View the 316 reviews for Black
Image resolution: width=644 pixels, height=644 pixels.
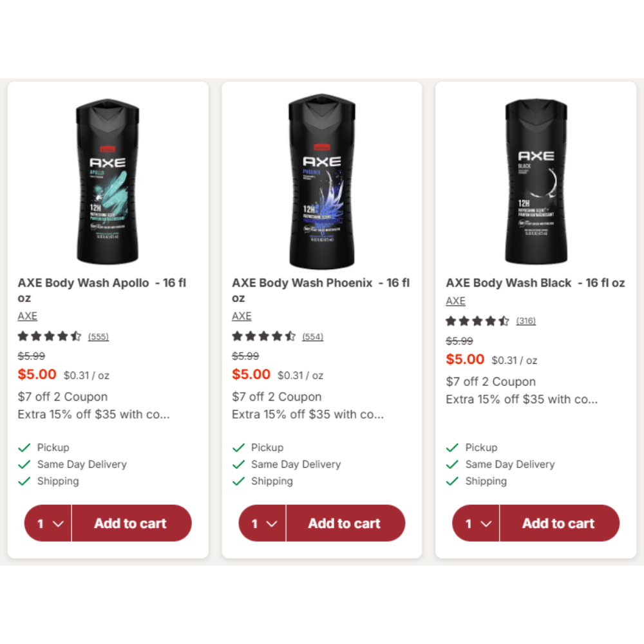526,321
